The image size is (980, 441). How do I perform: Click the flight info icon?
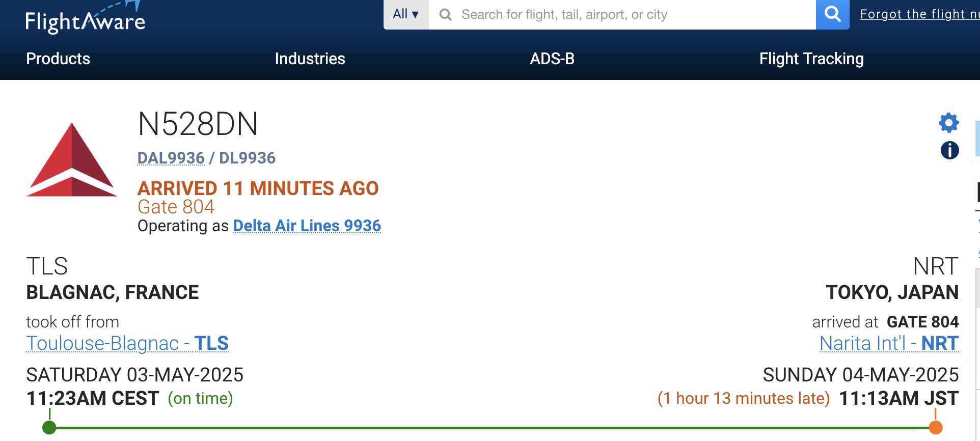tap(949, 150)
